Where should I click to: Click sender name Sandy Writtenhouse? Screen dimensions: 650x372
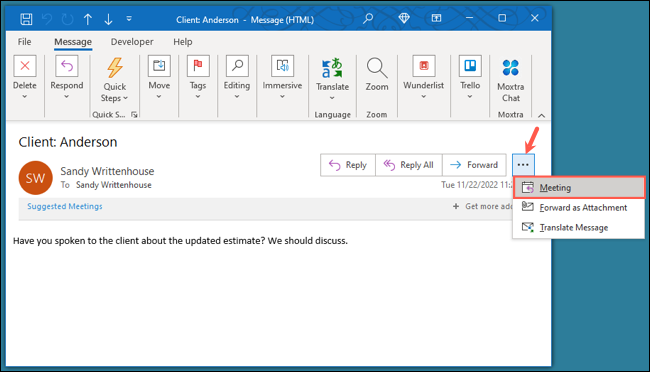tap(107, 171)
